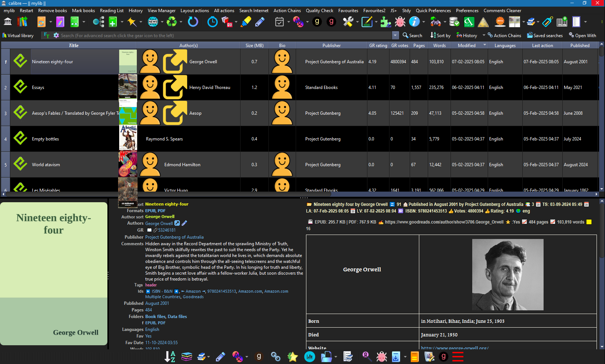Click the star icon in bottom toolbar
Image resolution: width=605 pixels, height=364 pixels.
pos(293,357)
